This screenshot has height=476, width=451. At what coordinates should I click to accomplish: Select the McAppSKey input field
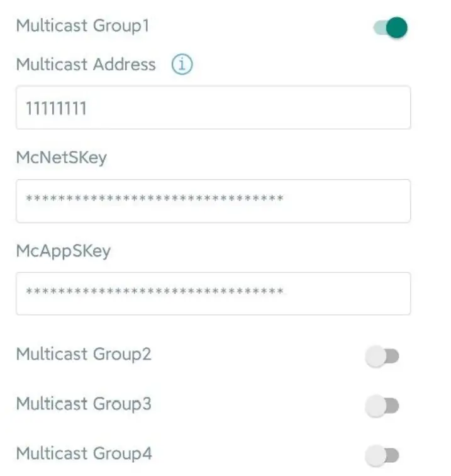coord(213,294)
